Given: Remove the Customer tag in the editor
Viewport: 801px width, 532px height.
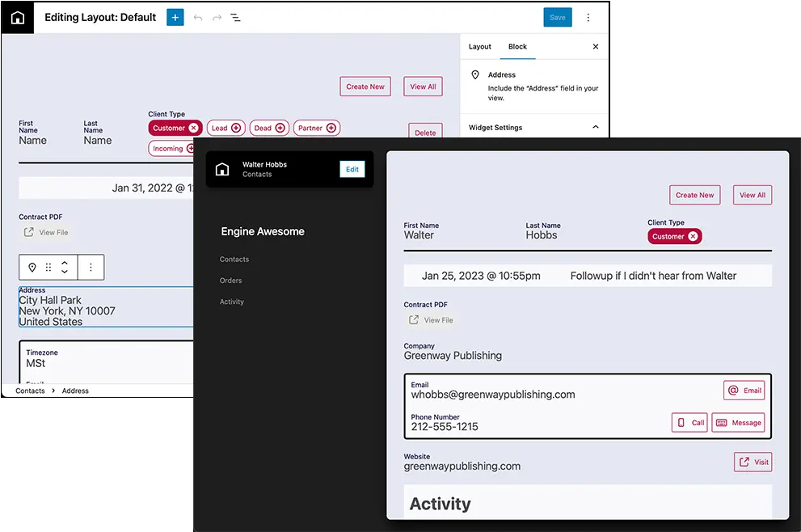Looking at the screenshot, I should pos(193,128).
